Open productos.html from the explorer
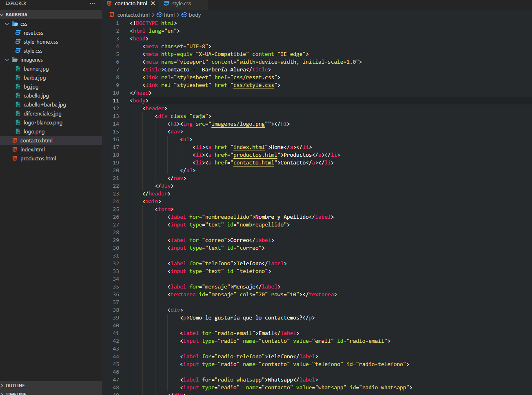 click(38, 158)
